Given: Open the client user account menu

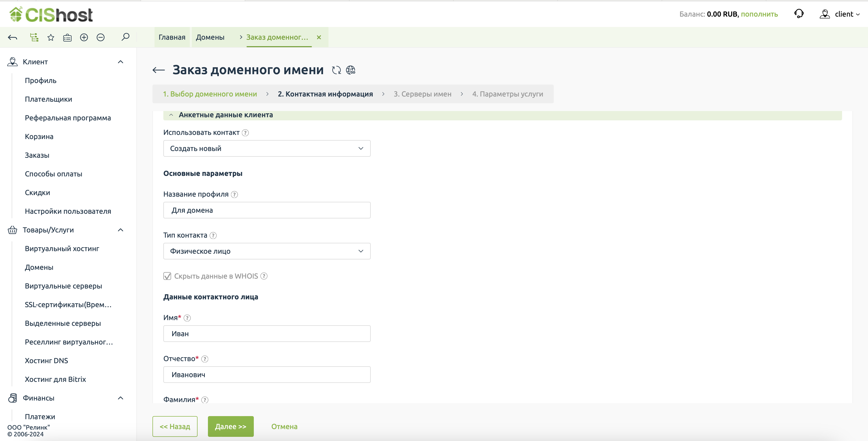Looking at the screenshot, I should (840, 14).
